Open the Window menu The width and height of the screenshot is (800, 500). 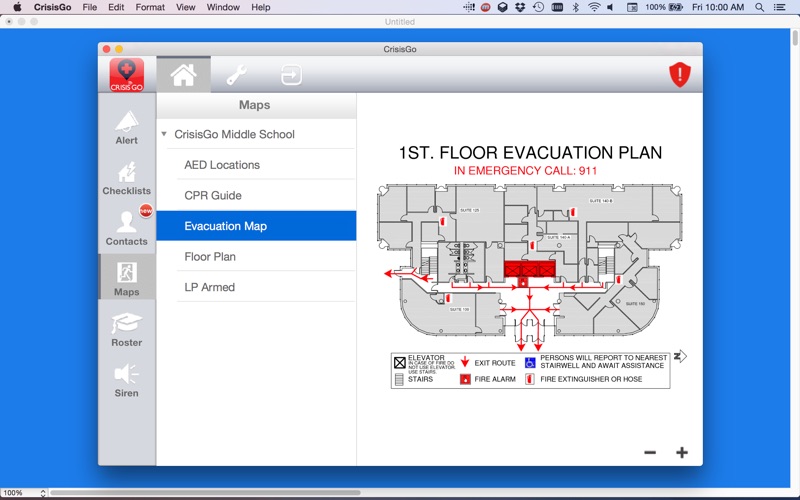pyautogui.click(x=223, y=7)
